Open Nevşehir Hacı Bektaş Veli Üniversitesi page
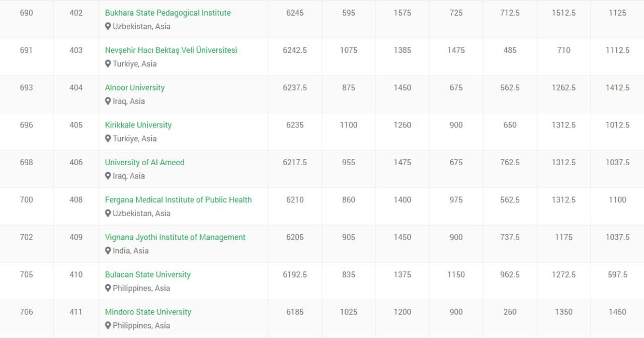The width and height of the screenshot is (644, 338). 171,50
